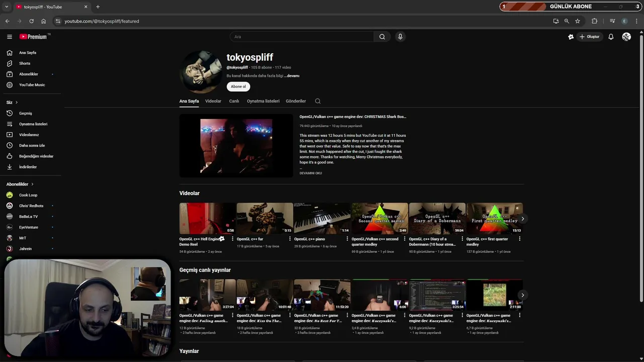Open options for second quarter medley video

[405, 239]
